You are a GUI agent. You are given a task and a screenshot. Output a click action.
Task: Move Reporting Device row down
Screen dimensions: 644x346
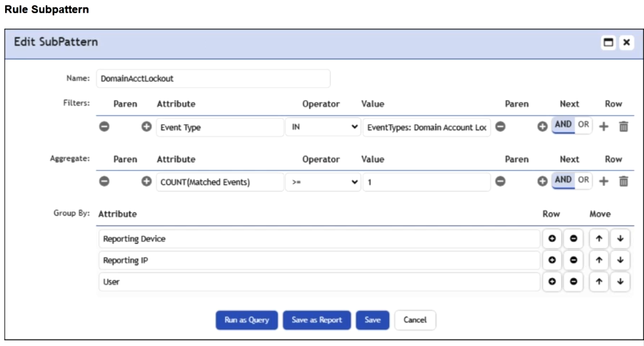coord(620,239)
